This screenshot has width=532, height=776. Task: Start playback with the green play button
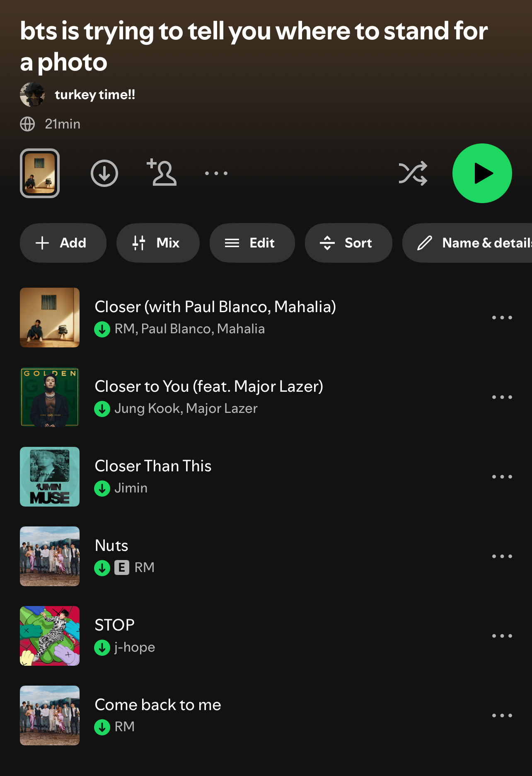pos(482,173)
